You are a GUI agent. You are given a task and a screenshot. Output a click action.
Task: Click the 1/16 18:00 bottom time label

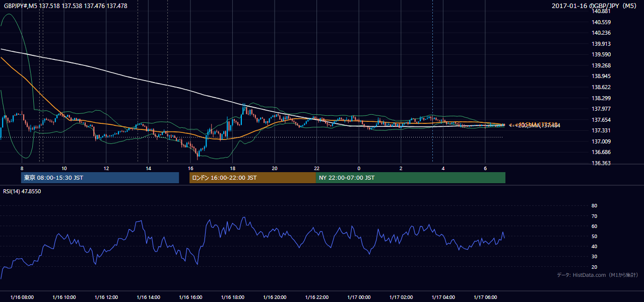pos(232,297)
